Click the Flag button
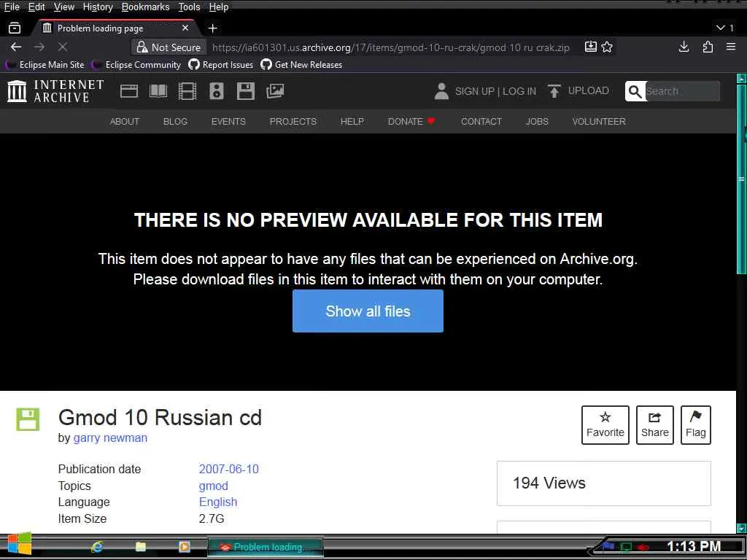This screenshot has height=560, width=747. (x=695, y=425)
